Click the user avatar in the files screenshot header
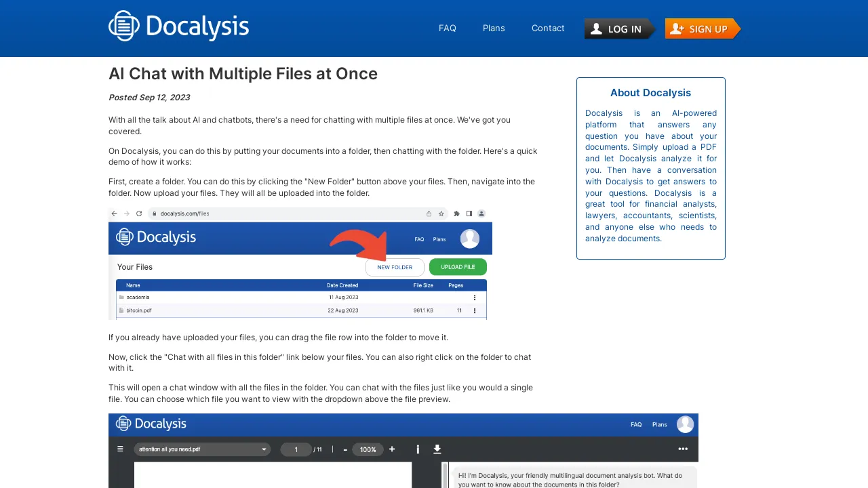 tap(470, 239)
